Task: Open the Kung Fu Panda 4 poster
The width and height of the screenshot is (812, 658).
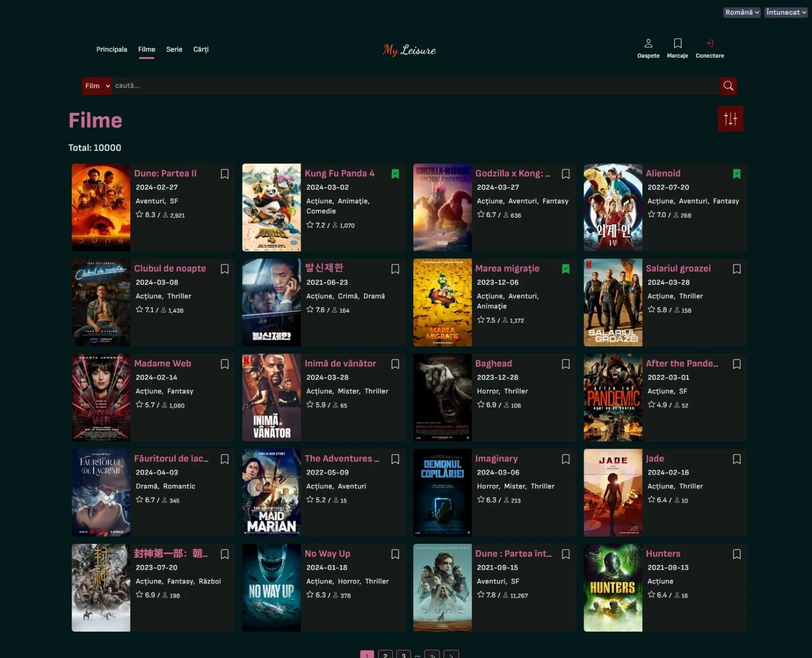Action: (272, 207)
